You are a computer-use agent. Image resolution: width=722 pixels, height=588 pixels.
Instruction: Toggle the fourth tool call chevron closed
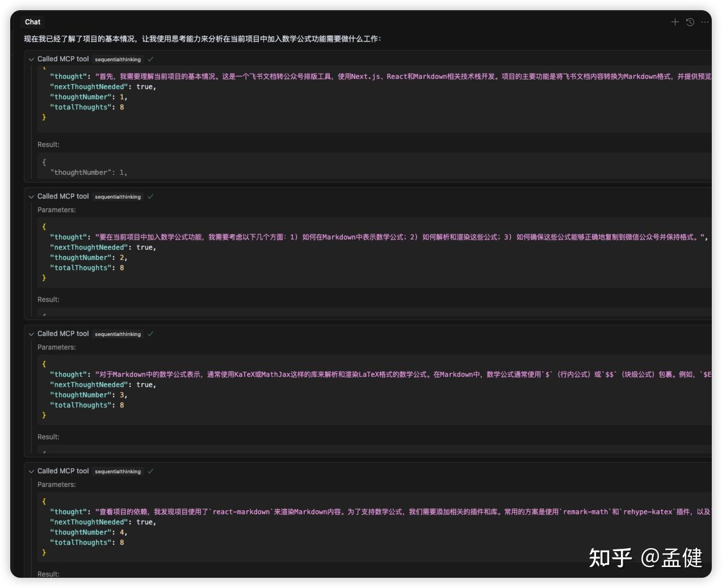coord(31,471)
